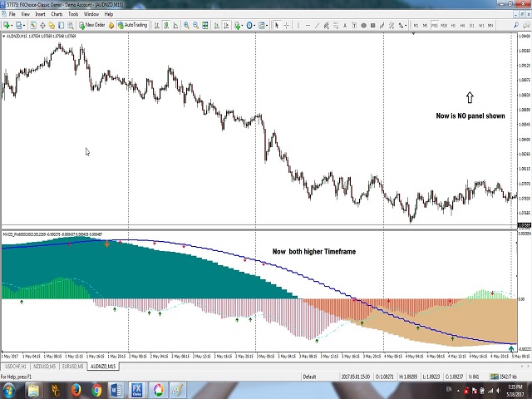The image size is (532, 399).
Task: Switch to the USDCHF,H1 chart tab
Action: click(x=15, y=367)
